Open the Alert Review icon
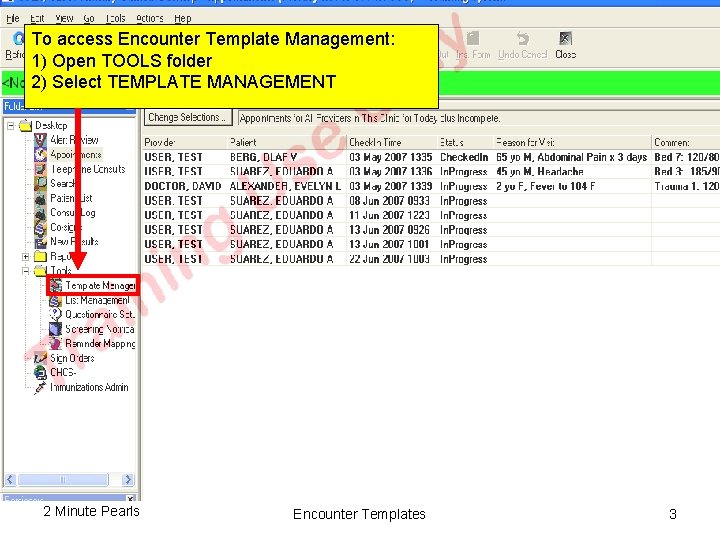This screenshot has height=540, width=720. click(41, 140)
